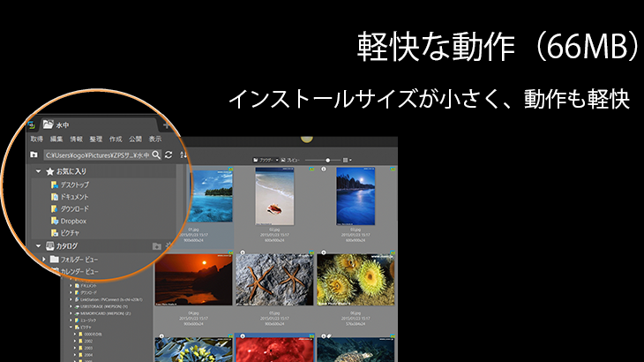This screenshot has height=362, width=644.
Task: Click the folder path input field
Action: [x=97, y=155]
